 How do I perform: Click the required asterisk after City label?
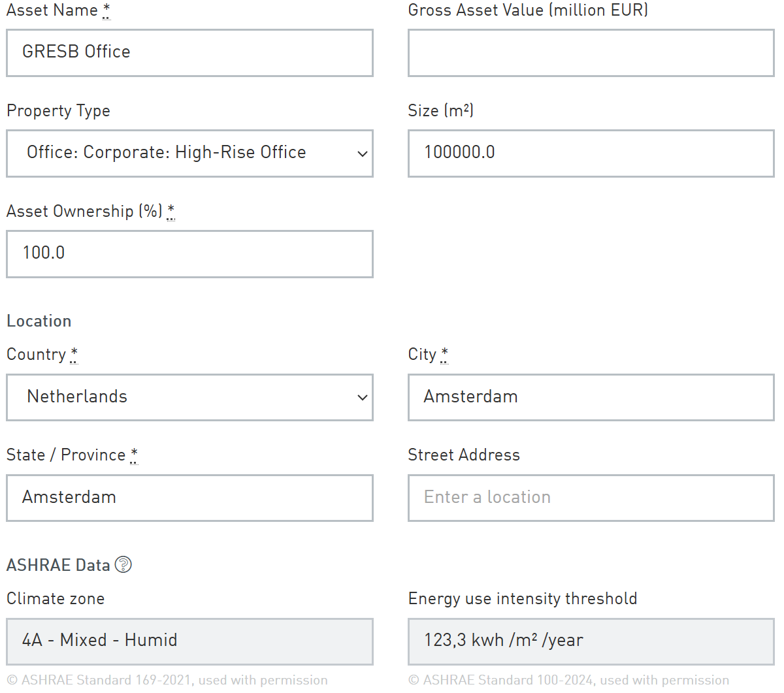444,354
